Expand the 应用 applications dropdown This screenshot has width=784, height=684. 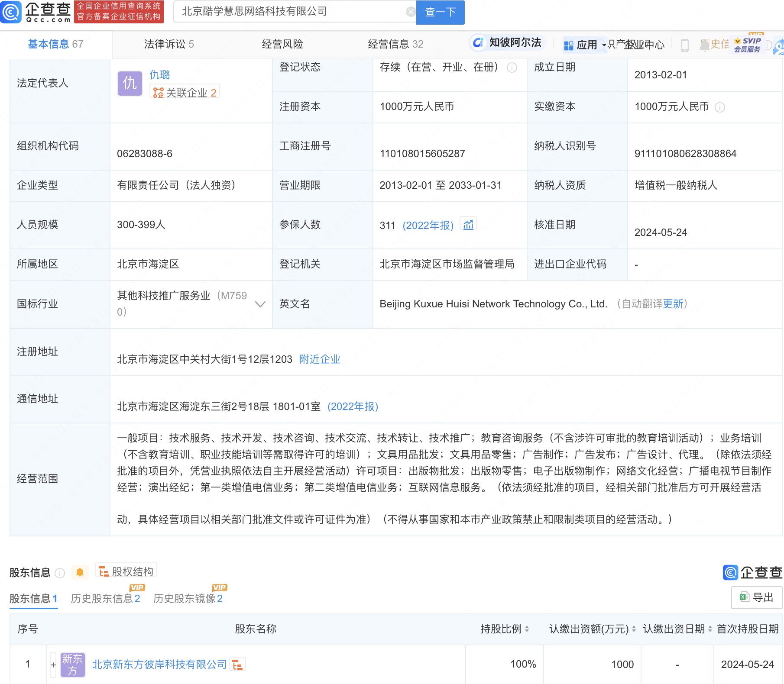(585, 45)
